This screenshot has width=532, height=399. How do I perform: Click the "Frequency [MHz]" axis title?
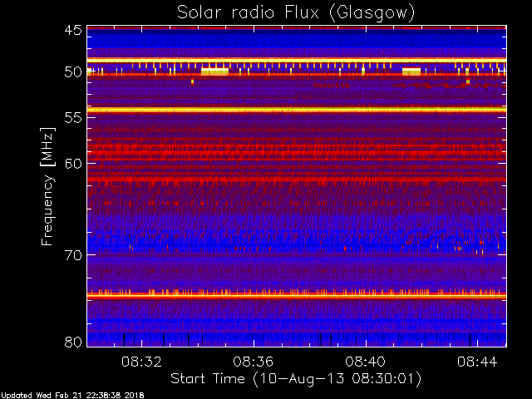click(x=47, y=186)
